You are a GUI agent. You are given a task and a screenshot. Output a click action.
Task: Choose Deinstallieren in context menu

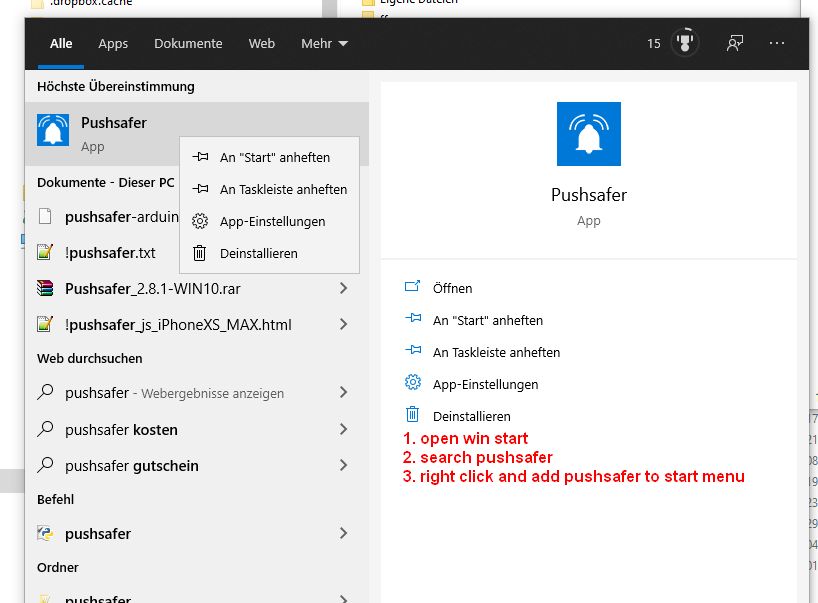pos(269,254)
